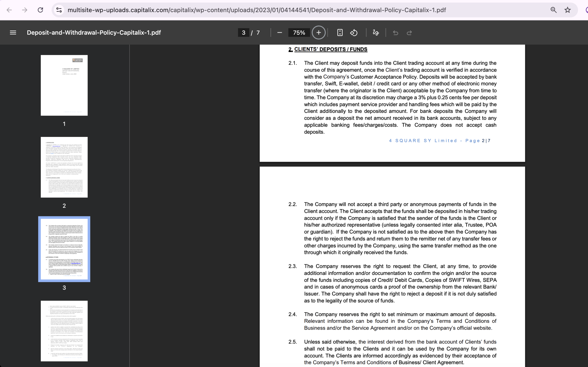Click the fit to page icon
This screenshot has width=588, height=367.
(x=340, y=33)
